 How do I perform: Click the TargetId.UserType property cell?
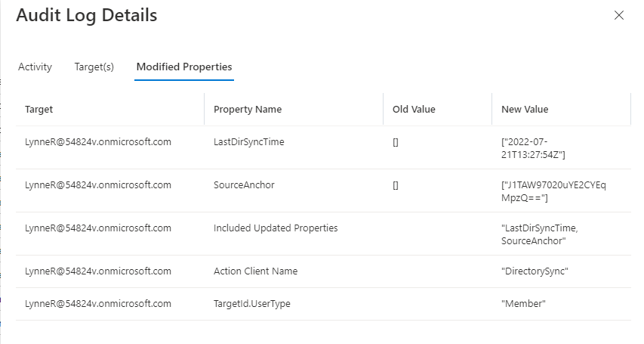(x=252, y=303)
